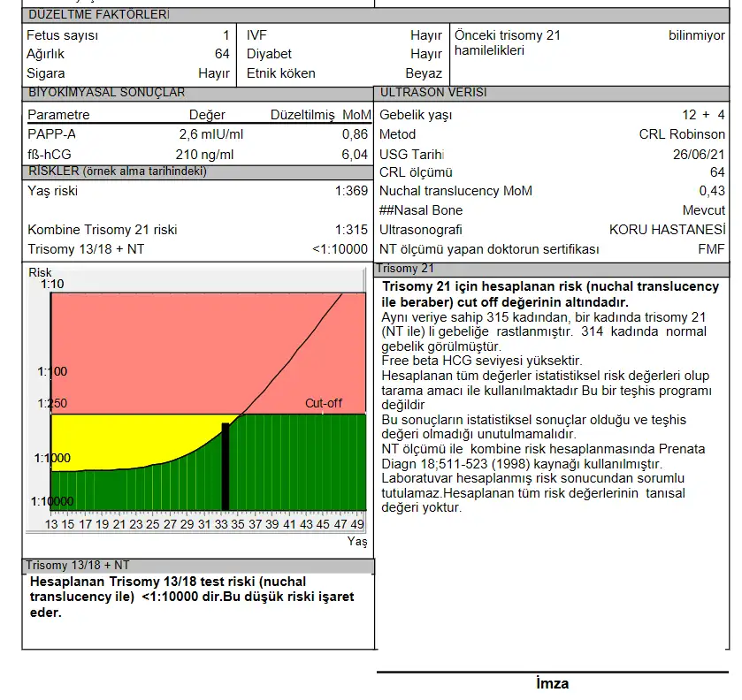Viewport: 742px width, 700px height.
Task: Select the USG Tarihi date 26/06/21
Action: (x=699, y=154)
